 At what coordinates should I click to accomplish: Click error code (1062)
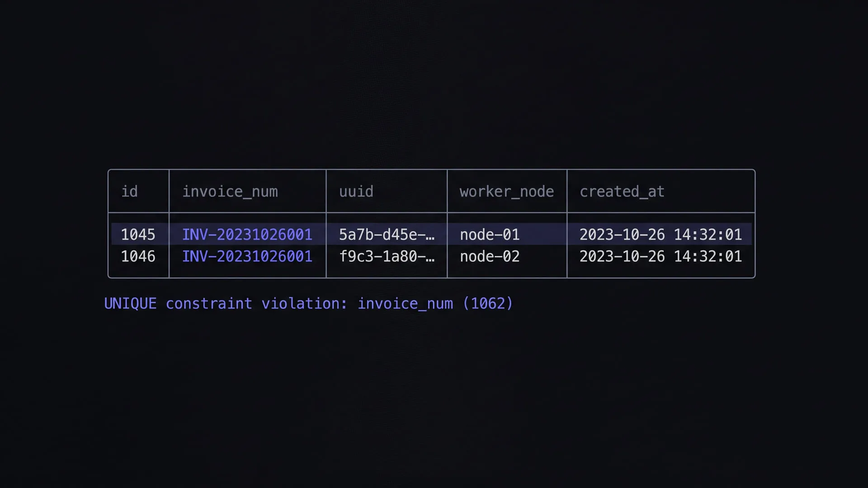(488, 304)
